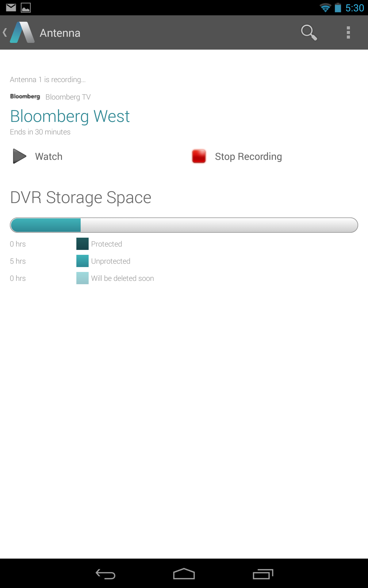Viewport: 368px width, 588px height.
Task: Open the Bloomberg West show title
Action: 70,116
